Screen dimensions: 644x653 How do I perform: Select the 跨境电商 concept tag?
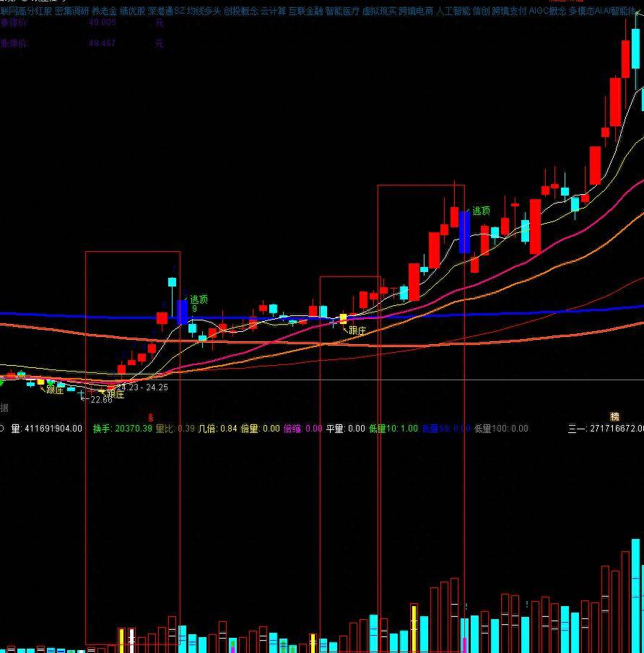pyautogui.click(x=416, y=12)
